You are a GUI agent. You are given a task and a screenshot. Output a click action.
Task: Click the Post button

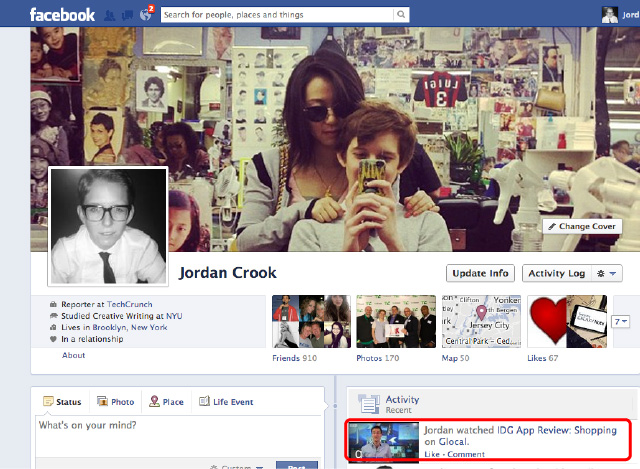[x=297, y=466]
